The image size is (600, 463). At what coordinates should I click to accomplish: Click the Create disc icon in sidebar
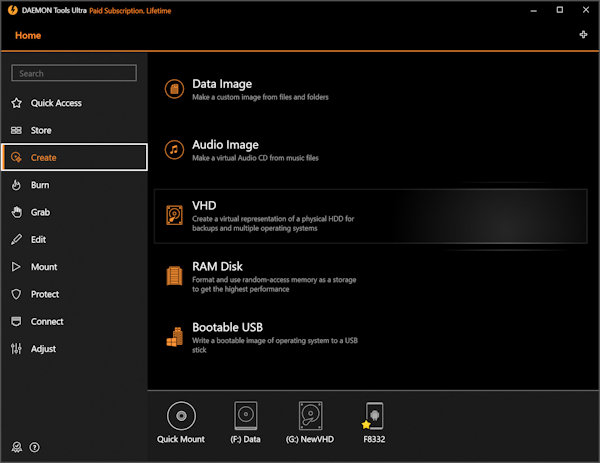(16, 157)
